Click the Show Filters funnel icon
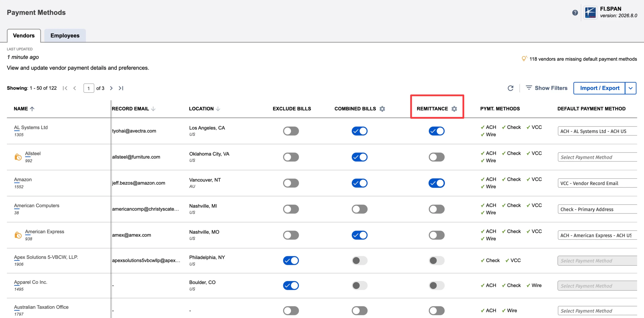This screenshot has width=644, height=318. tap(528, 88)
